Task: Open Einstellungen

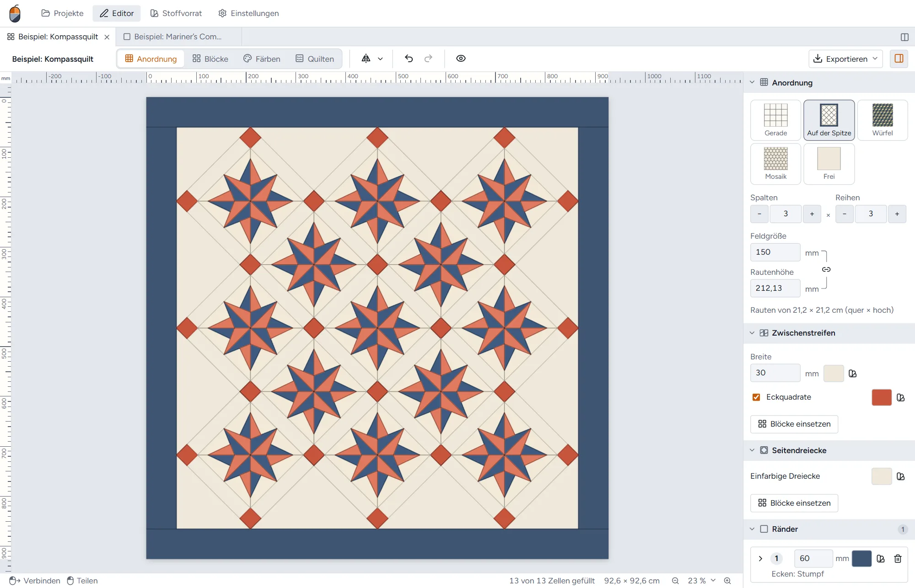Action: coord(248,13)
